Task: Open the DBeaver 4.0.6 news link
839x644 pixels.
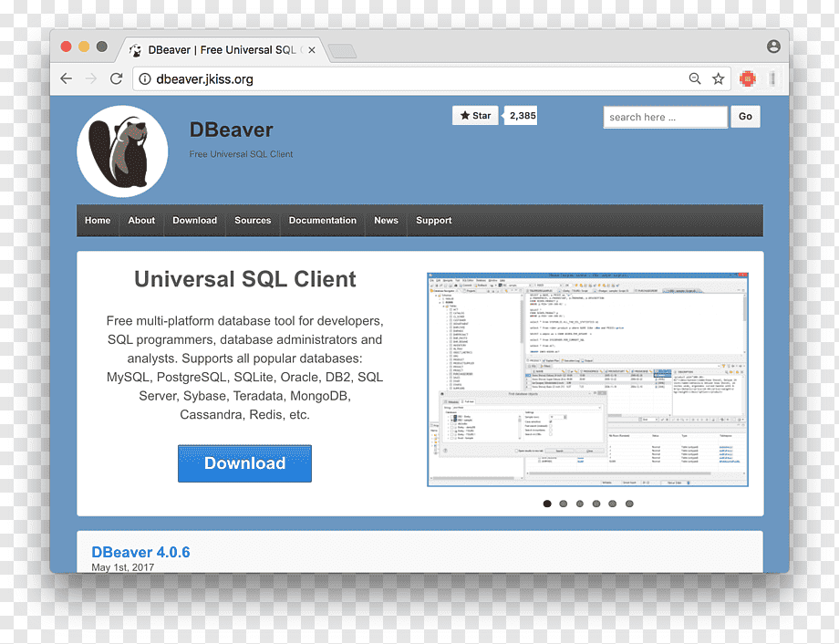Action: click(140, 552)
